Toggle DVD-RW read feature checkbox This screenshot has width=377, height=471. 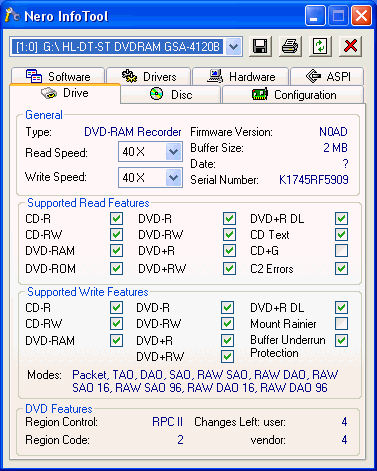(x=229, y=235)
